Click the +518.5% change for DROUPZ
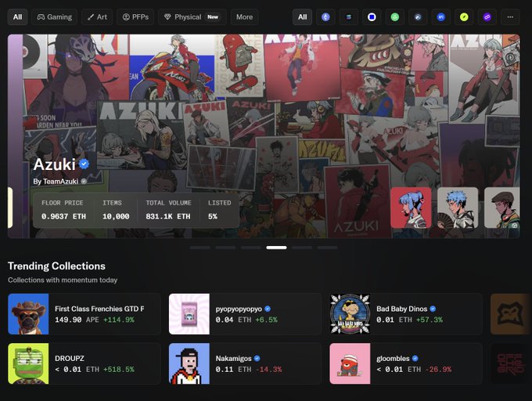This screenshot has width=532, height=401. (x=119, y=370)
